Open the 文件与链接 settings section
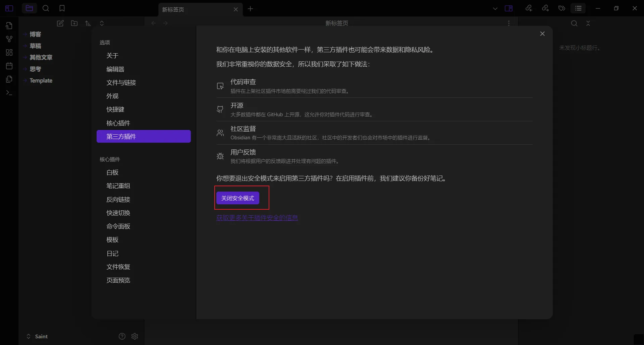 [144, 83]
